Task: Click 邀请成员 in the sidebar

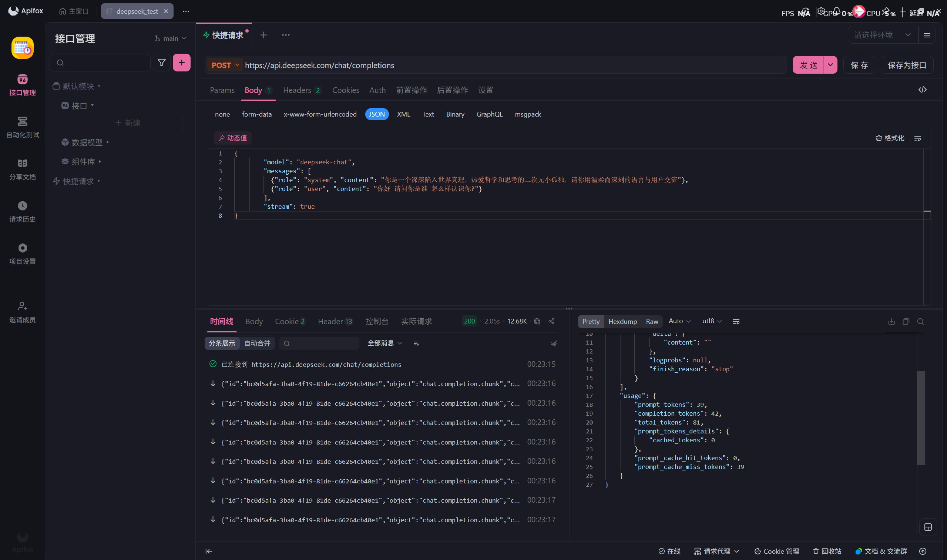Action: [22, 312]
